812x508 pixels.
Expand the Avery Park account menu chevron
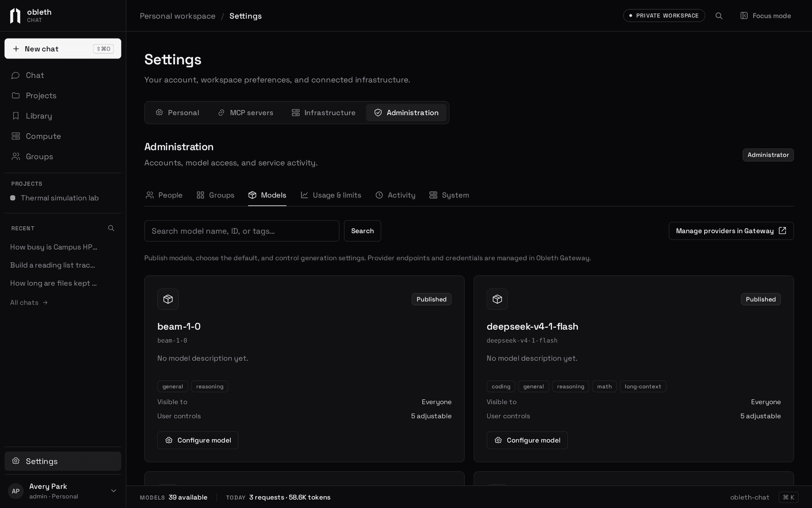[113, 491]
